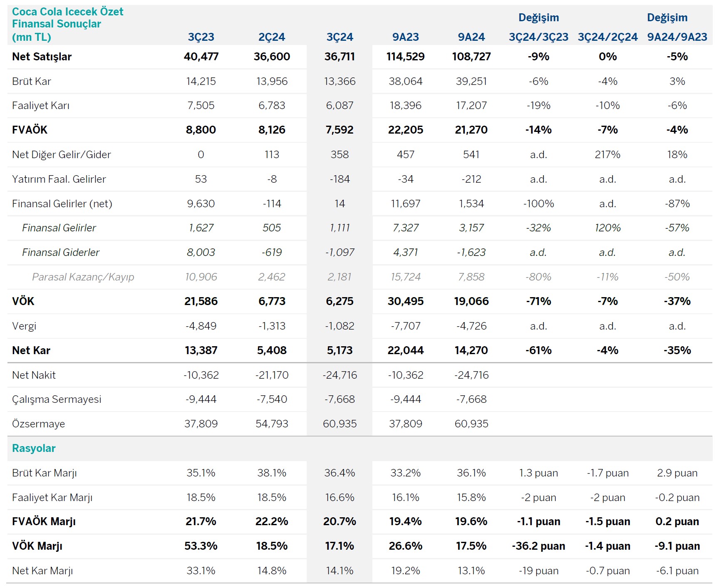Click the Özsermaye 2Ç24 value 54,793
Screen dimensions: 719x588
(x=272, y=424)
